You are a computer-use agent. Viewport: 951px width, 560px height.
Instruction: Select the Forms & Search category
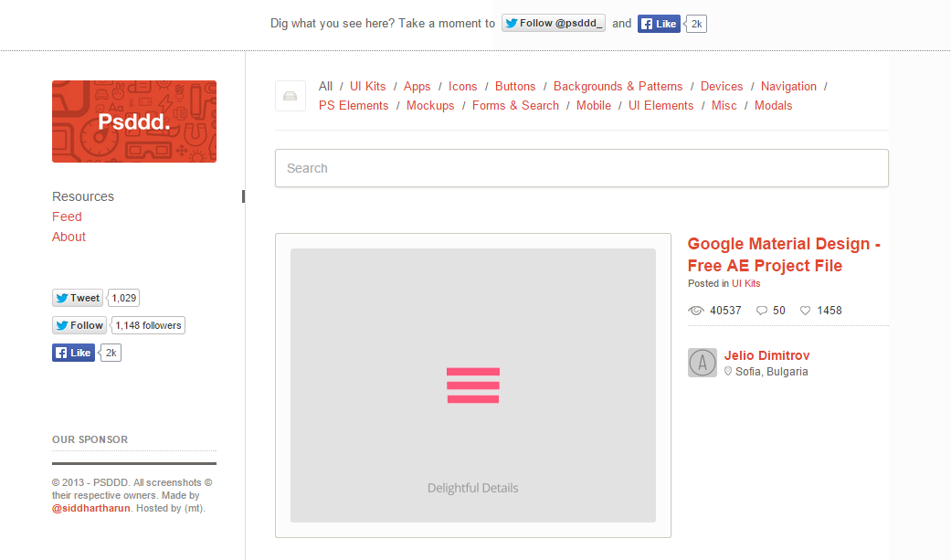coord(515,106)
